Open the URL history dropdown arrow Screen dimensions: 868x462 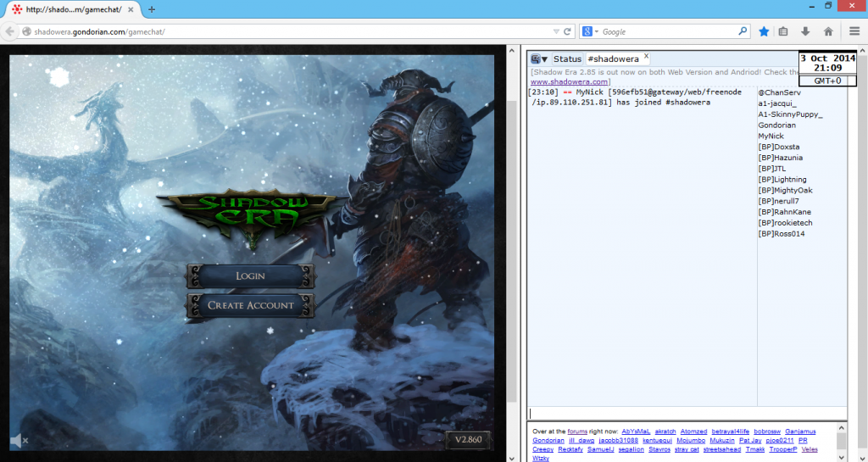(x=556, y=32)
